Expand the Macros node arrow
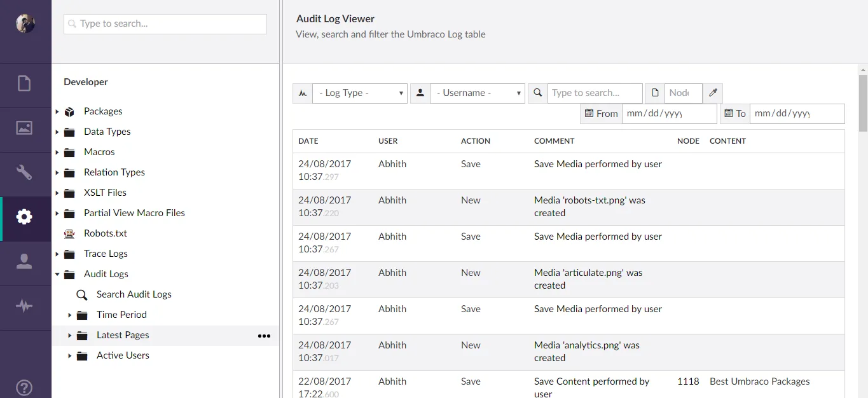868x398 pixels. (57, 152)
